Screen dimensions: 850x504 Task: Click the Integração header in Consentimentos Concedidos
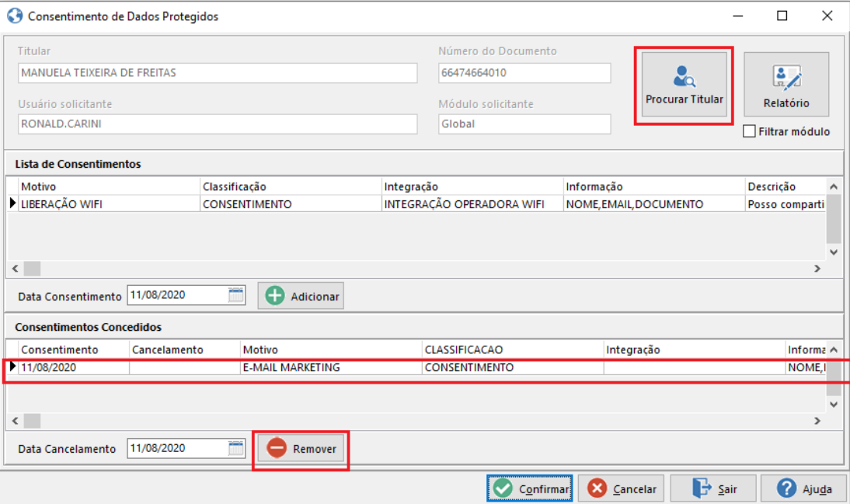click(x=694, y=349)
